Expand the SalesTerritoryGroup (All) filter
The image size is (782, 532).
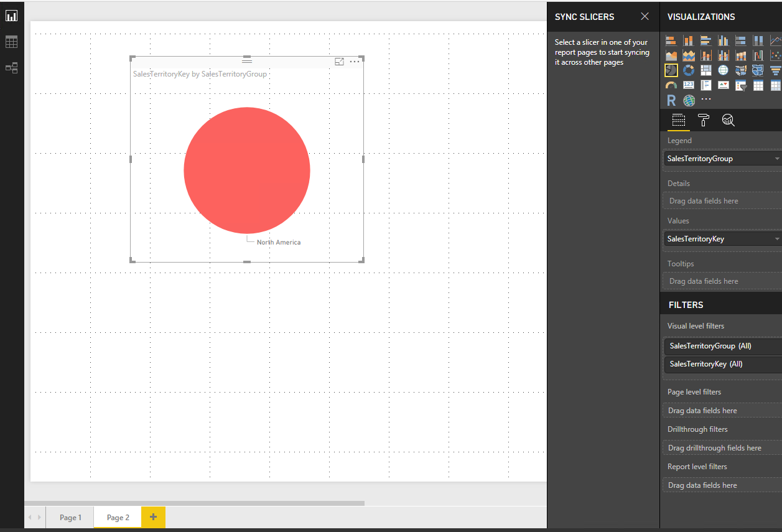click(723, 346)
